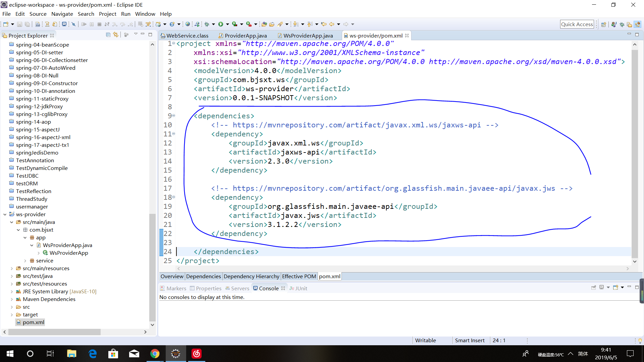Open the Navigate menu
Screen dimensions: 644x362
click(x=62, y=14)
